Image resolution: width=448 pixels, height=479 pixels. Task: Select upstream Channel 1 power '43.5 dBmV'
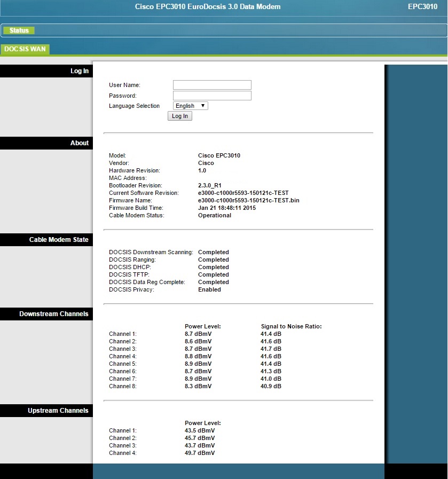tap(199, 431)
